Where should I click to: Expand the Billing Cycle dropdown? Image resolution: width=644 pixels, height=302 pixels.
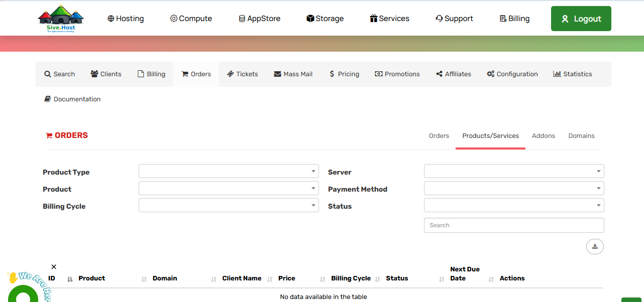pyautogui.click(x=229, y=206)
